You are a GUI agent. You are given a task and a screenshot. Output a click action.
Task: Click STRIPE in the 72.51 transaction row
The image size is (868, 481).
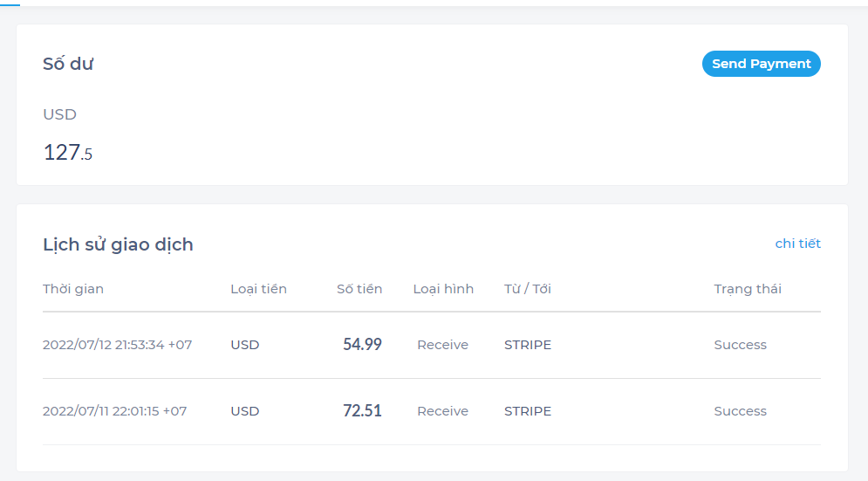528,411
